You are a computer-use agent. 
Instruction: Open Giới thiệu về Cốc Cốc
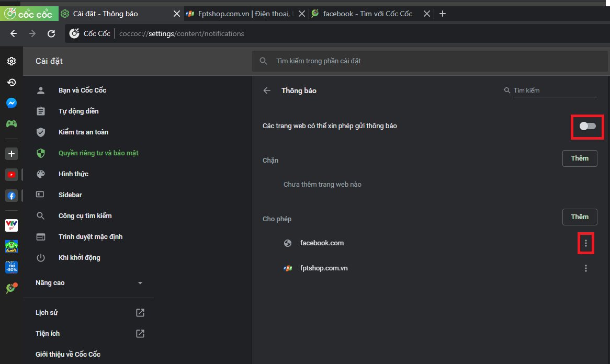68,354
